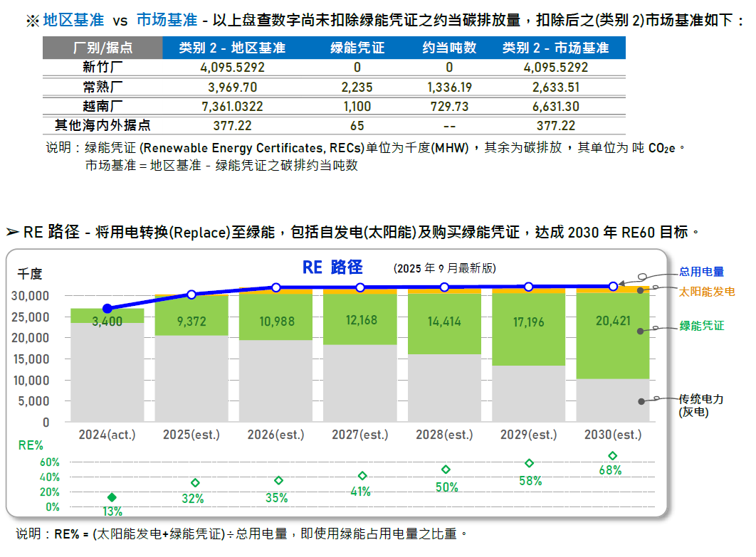Click the diamond marker above 50%
Viewport: 756px width, 557px height.
pos(446,470)
